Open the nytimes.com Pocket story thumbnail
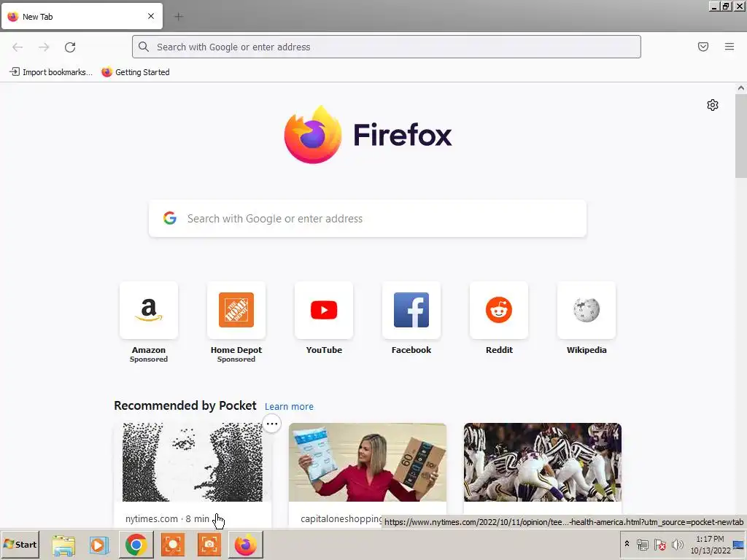Image resolution: width=747 pixels, height=560 pixels. pos(193,462)
